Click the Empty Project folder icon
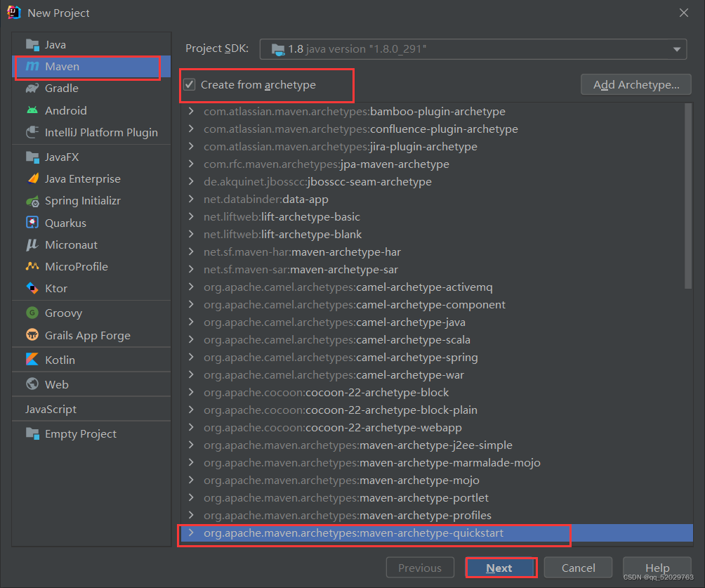The height and width of the screenshot is (588, 705). point(32,433)
